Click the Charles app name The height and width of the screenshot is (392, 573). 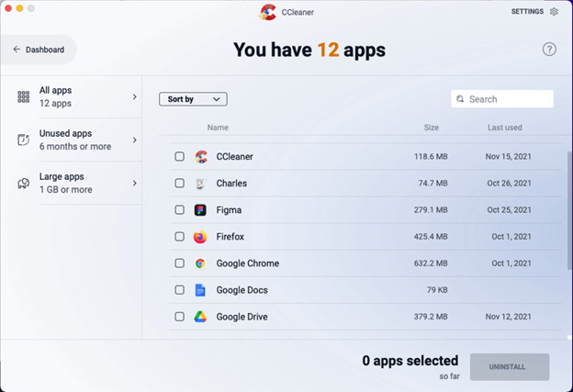(231, 183)
